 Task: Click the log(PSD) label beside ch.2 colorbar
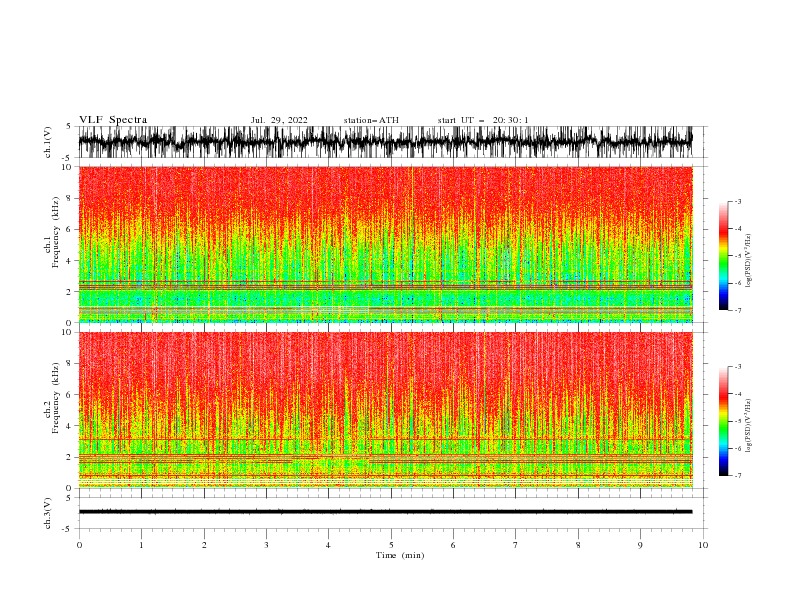click(748, 426)
